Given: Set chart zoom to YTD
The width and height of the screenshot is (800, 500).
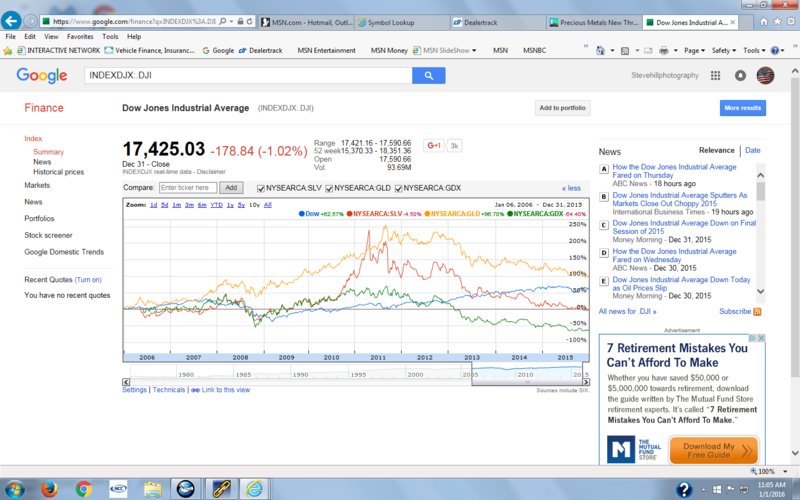Looking at the screenshot, I should click(216, 205).
